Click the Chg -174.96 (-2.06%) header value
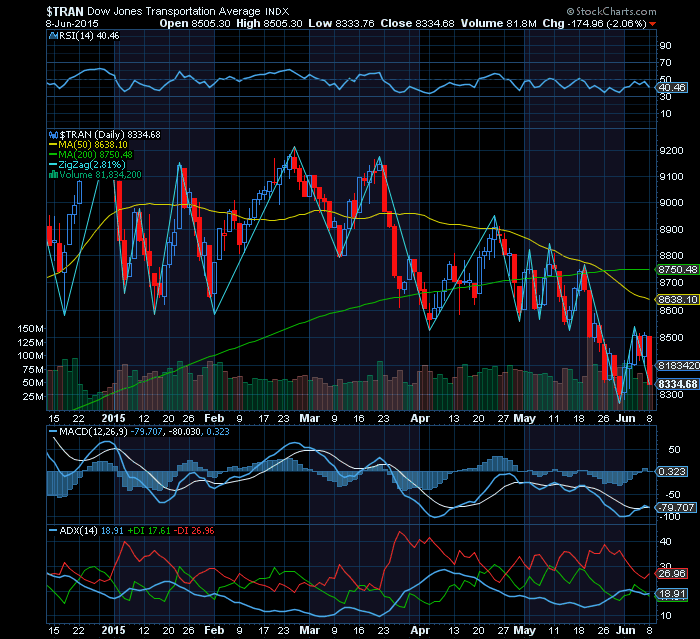Viewport: 700px width, 639px height. point(594,24)
